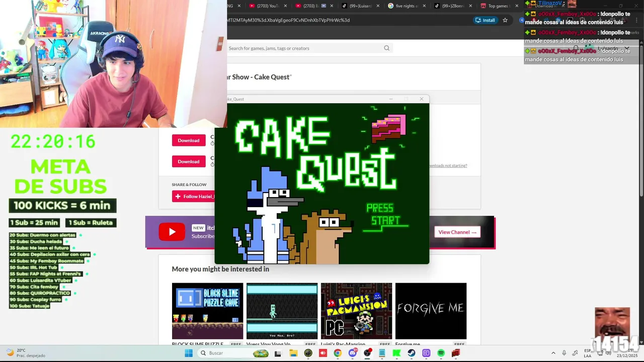
Task: Open Google Chrome from taskbar
Action: tap(338, 353)
